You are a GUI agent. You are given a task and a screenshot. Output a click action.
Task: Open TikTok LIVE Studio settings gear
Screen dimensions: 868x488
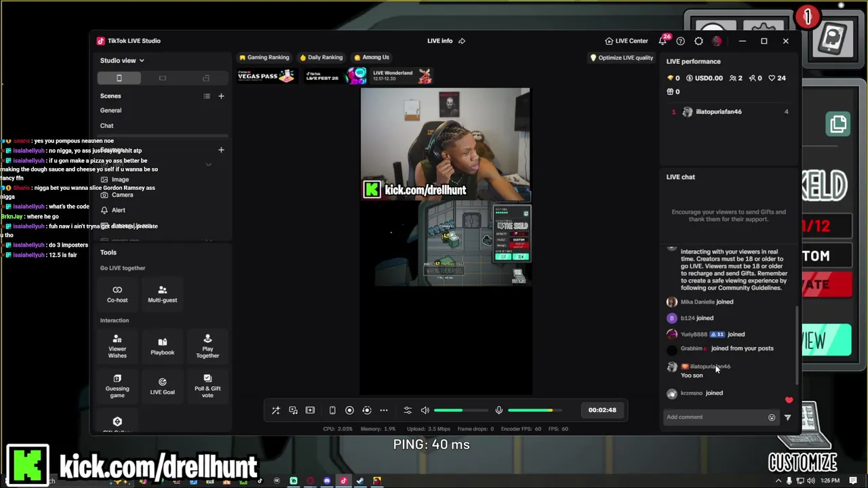click(698, 41)
